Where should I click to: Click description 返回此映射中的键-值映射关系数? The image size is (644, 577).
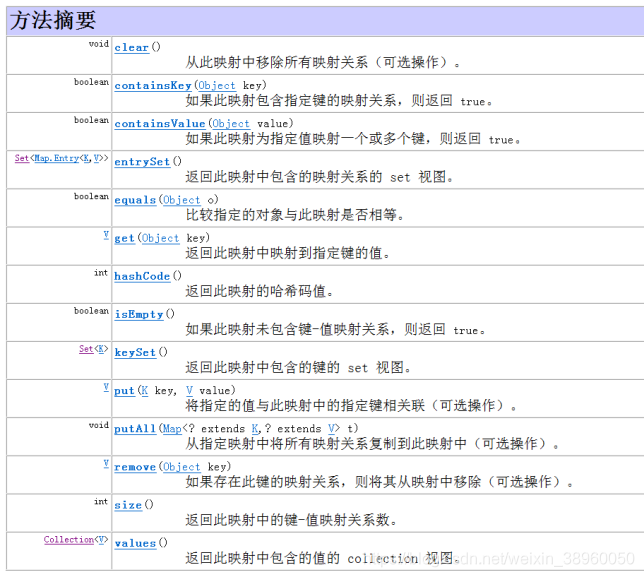click(x=291, y=520)
